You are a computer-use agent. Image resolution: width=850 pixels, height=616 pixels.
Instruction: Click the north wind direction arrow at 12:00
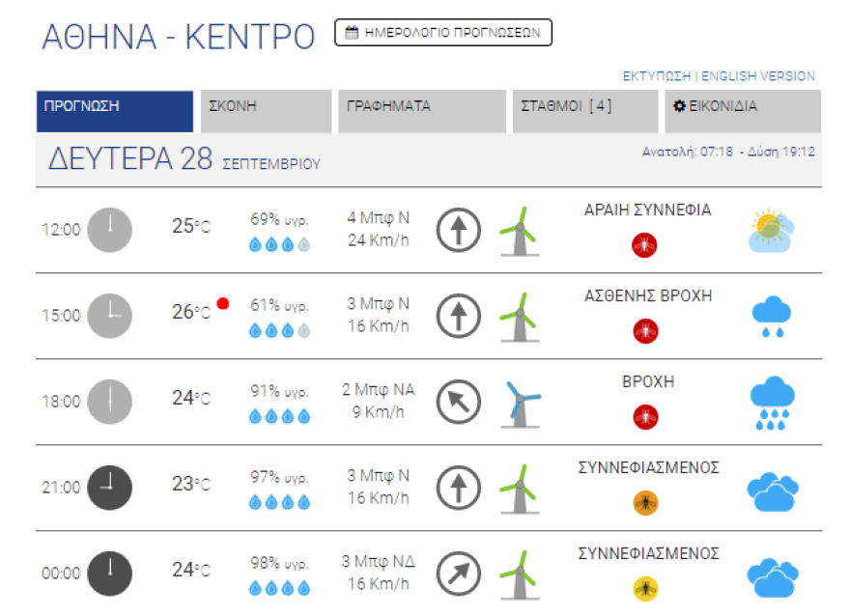coord(458,230)
